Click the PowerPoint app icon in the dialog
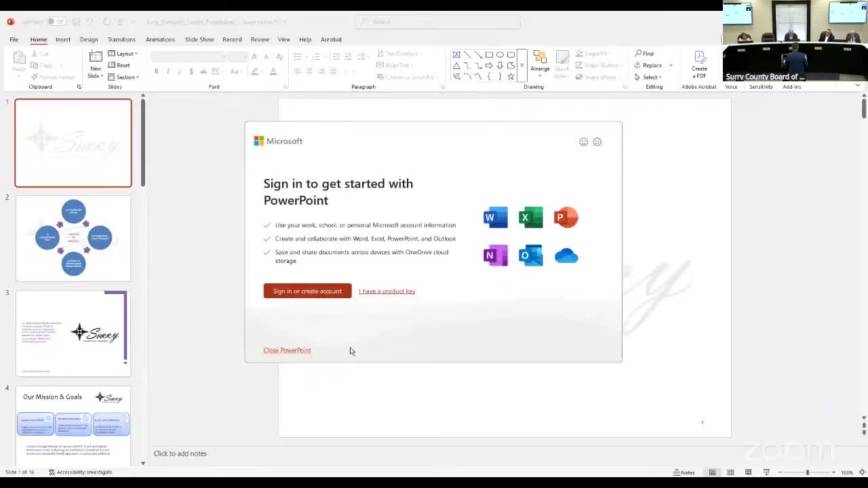The width and height of the screenshot is (868, 488). tap(566, 218)
